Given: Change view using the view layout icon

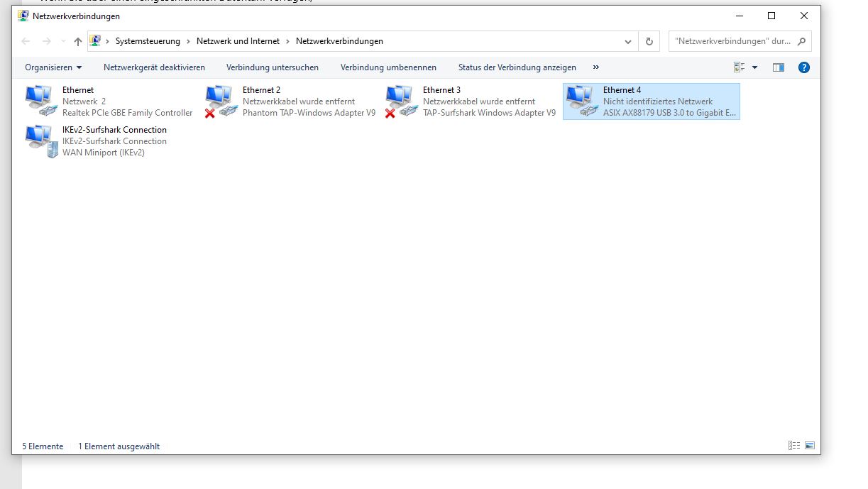Looking at the screenshot, I should 739,67.
